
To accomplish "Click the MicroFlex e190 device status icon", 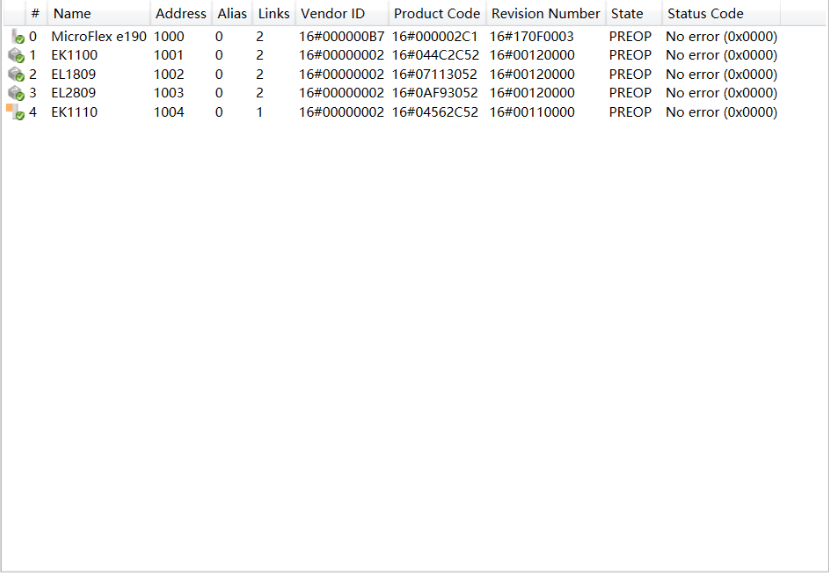I will tap(17, 36).
